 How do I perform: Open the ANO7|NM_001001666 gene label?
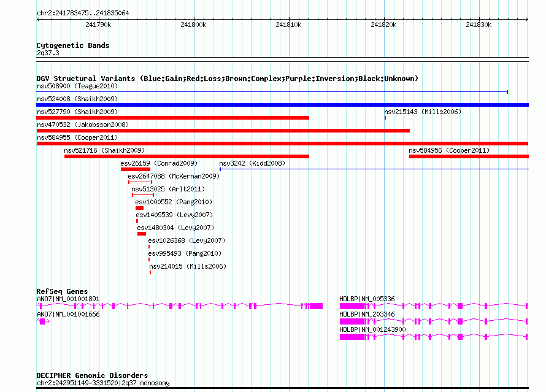[68, 314]
